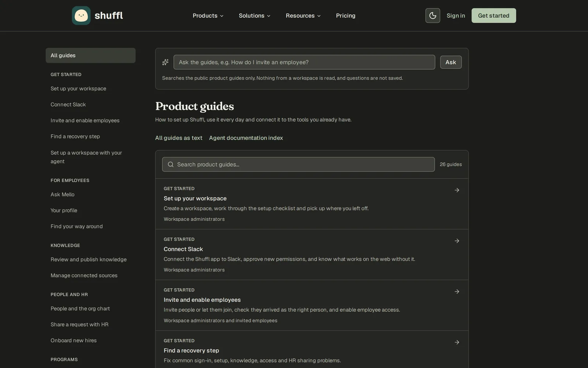Open Share a request with HR guide
Viewport: 588px width, 368px height.
[x=79, y=325]
